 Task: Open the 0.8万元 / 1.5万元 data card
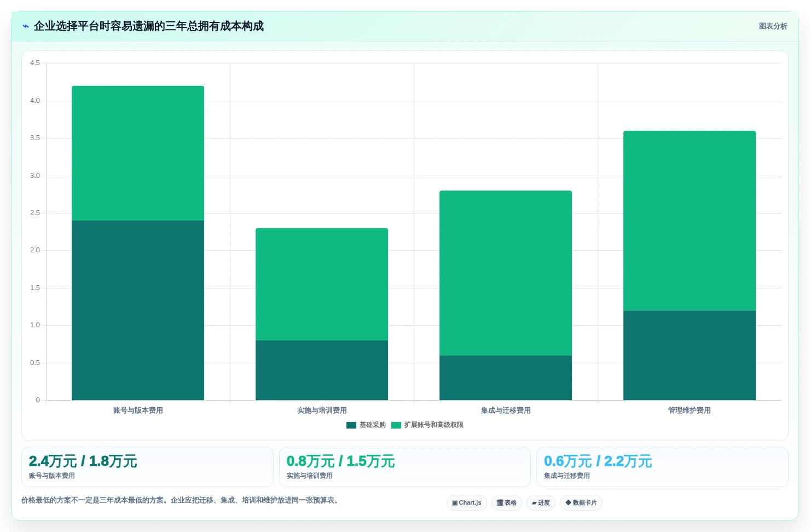pyautogui.click(x=405, y=467)
